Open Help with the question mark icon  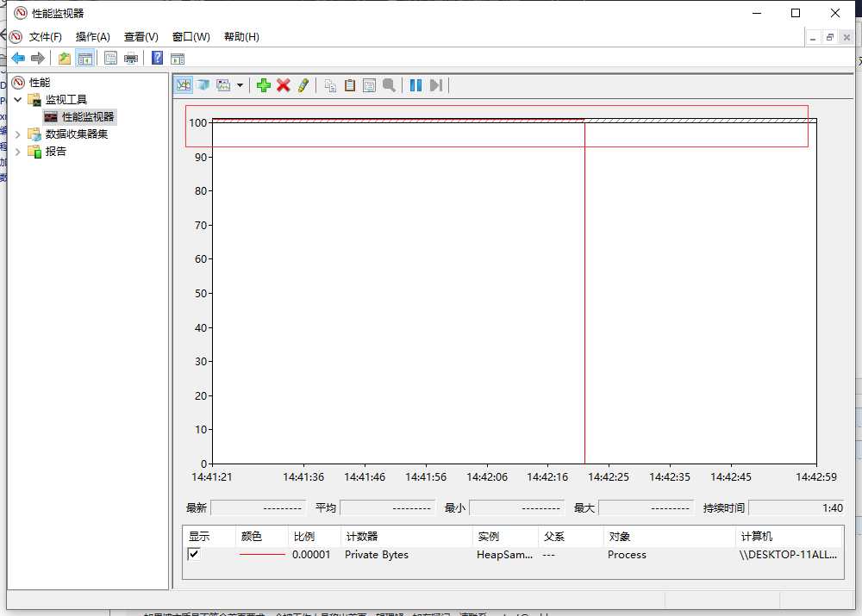157,58
